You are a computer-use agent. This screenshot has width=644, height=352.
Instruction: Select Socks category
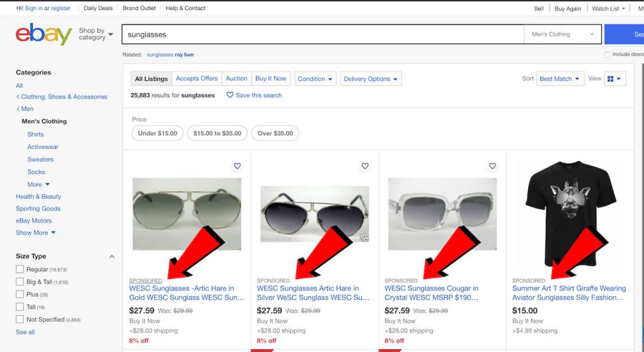coord(36,172)
